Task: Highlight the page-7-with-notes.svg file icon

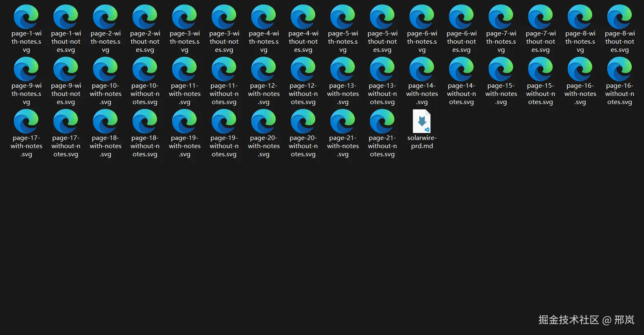Action: [501, 17]
